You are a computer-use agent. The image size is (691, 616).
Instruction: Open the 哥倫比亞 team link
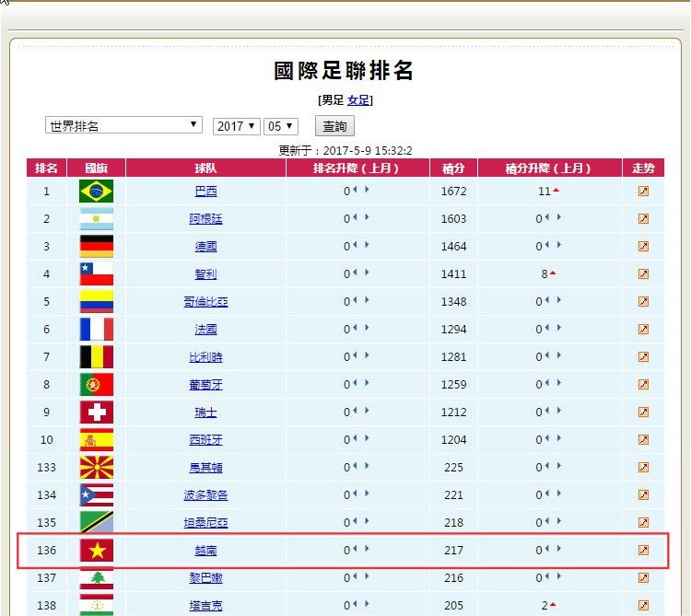point(205,302)
